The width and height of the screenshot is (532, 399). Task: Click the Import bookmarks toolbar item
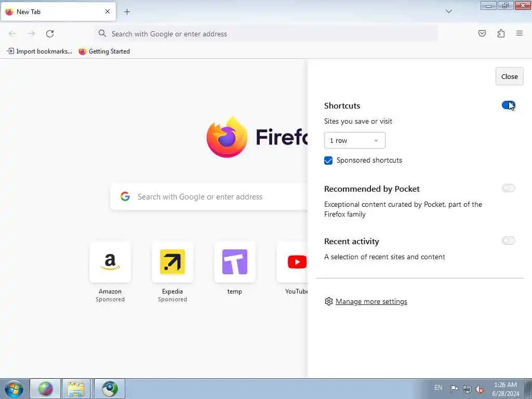coord(39,51)
